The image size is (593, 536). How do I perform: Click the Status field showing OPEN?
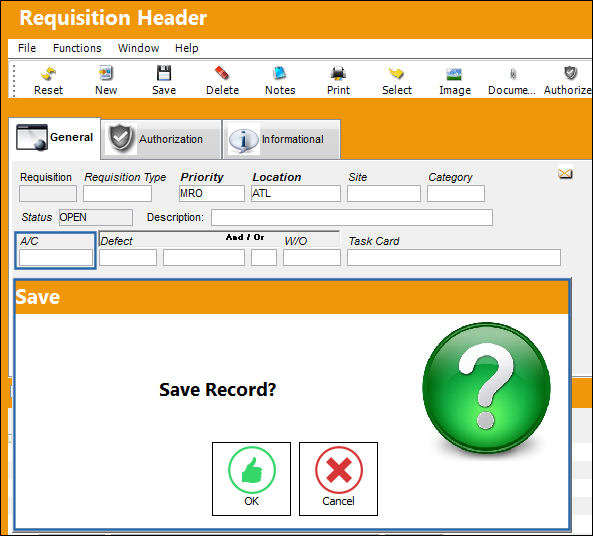point(96,218)
